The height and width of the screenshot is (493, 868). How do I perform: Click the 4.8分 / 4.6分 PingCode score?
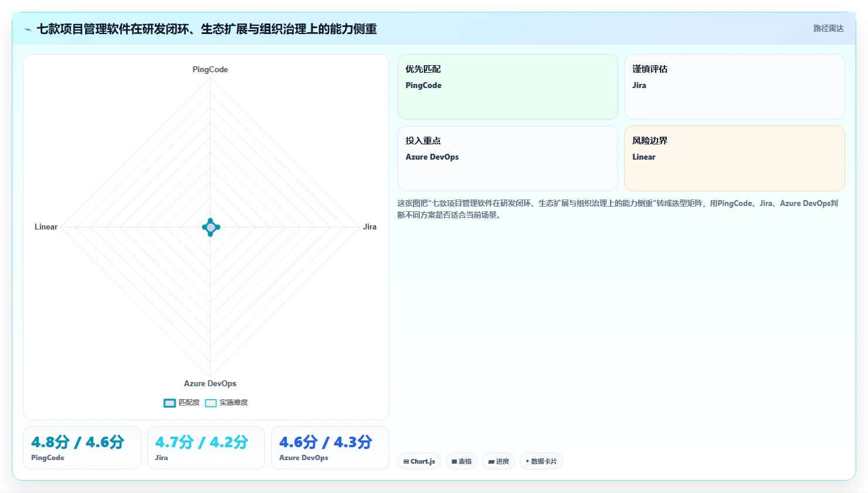[82, 448]
